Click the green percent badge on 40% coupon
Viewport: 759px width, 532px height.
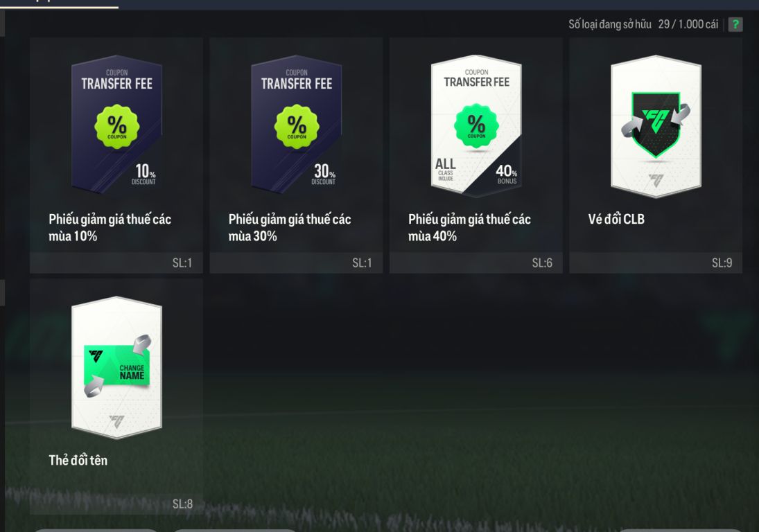pos(476,126)
